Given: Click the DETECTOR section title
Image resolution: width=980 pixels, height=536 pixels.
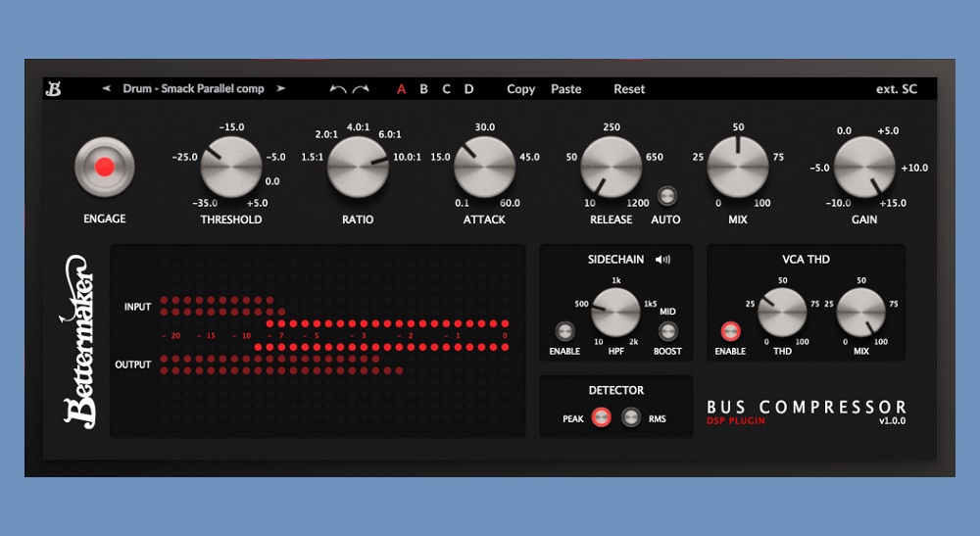Looking at the screenshot, I should pos(616,390).
